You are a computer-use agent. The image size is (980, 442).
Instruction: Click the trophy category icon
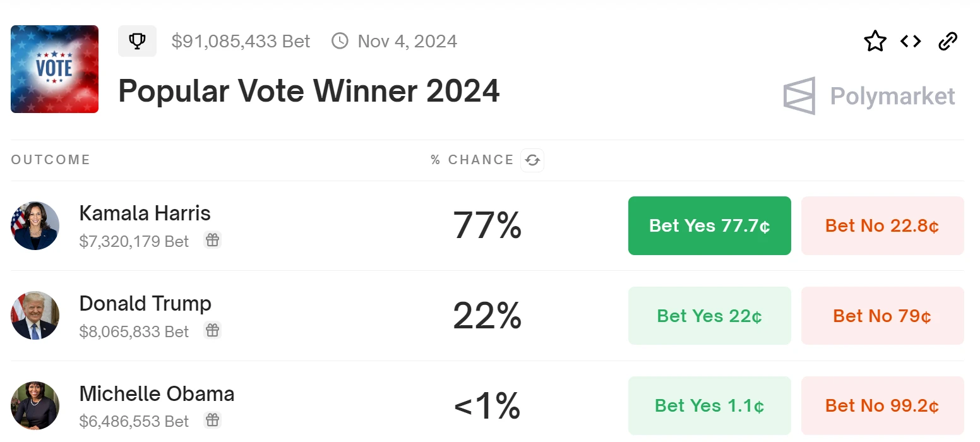point(137,41)
